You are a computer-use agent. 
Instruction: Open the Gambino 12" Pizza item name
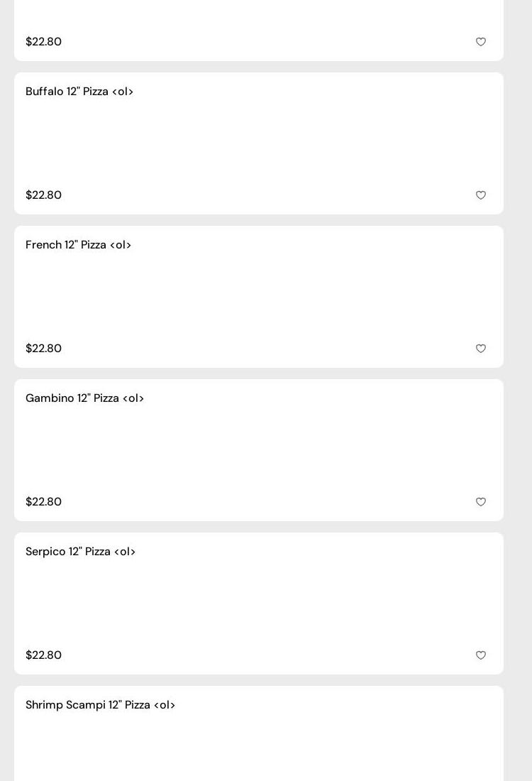pos(84,398)
